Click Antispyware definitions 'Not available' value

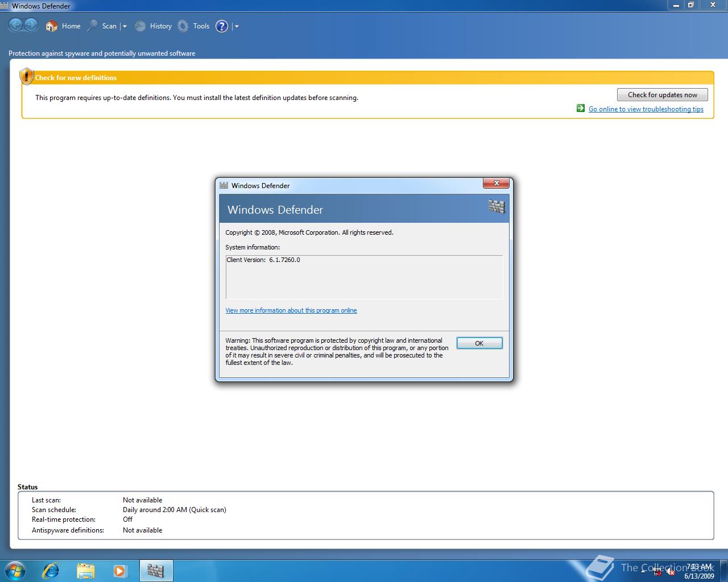[x=142, y=530]
